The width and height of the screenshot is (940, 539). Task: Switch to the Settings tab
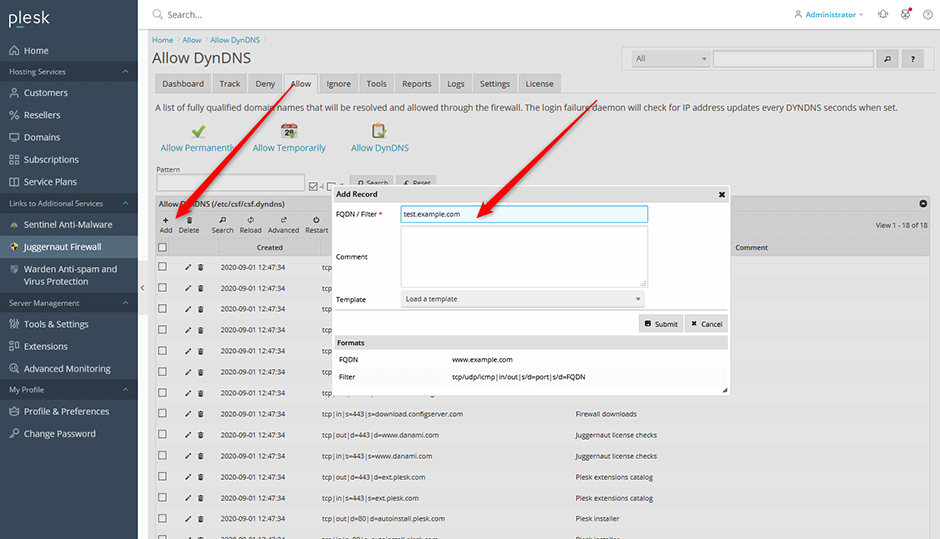495,84
